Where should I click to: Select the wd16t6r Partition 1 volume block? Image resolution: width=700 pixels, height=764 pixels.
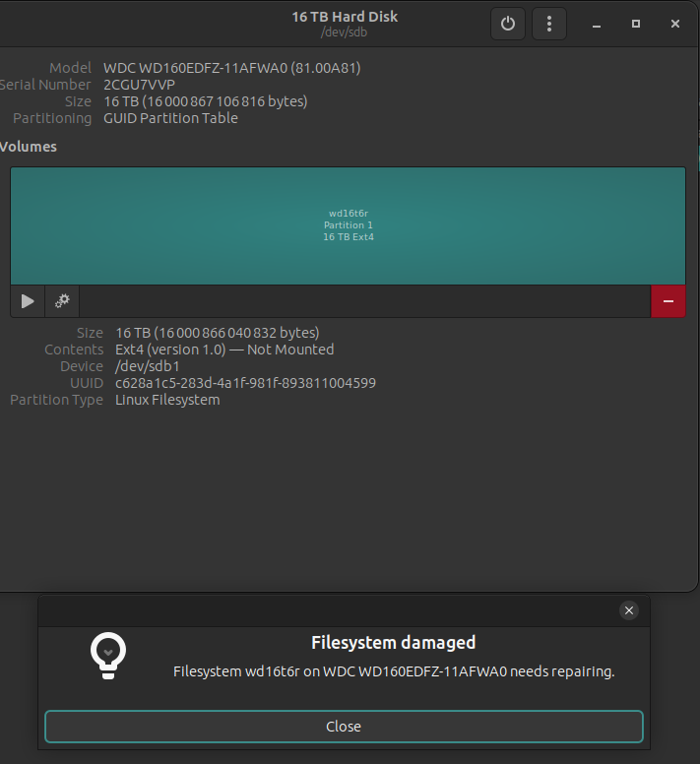click(349, 225)
